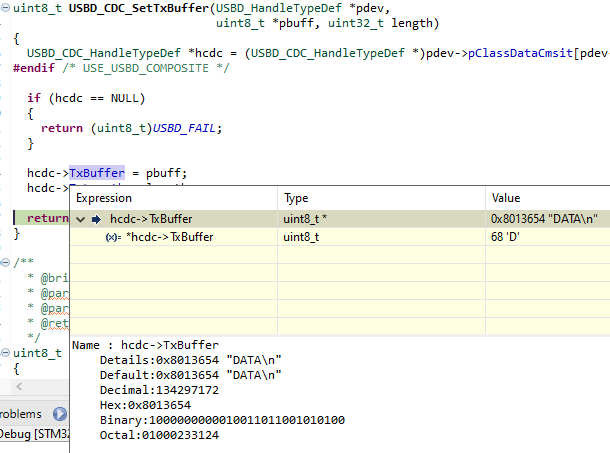610x453 pixels.
Task: Click the icon right of the Problems tab
Action: point(59,414)
